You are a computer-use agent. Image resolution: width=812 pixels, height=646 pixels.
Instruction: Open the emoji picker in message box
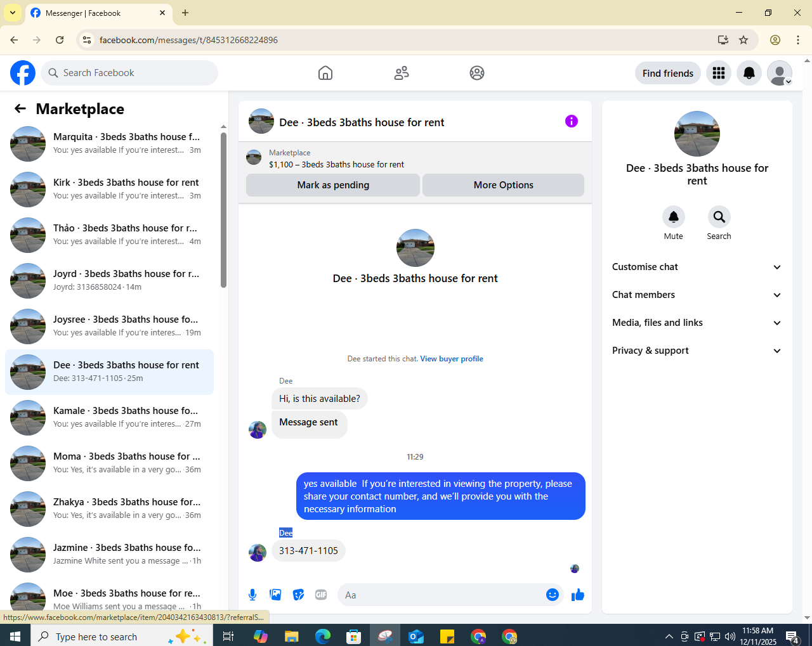click(553, 595)
